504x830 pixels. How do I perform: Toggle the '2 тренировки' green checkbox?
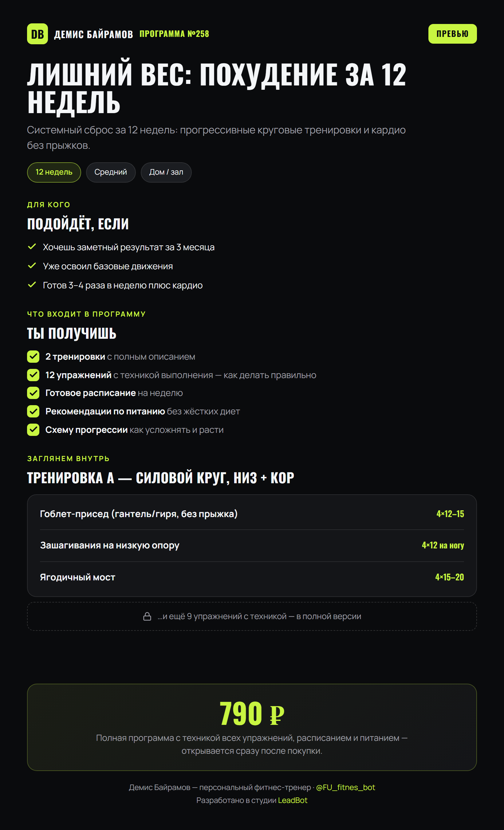click(33, 356)
